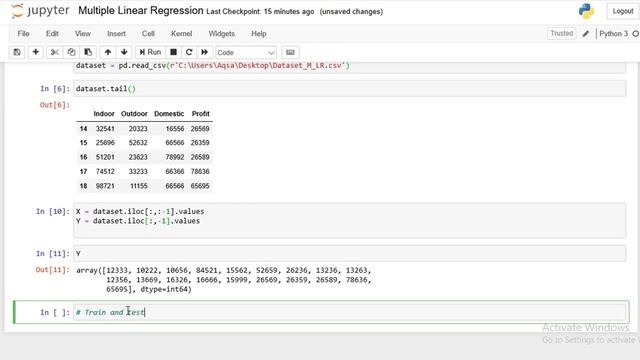This screenshot has height=360, width=640.
Task: Open the Insert menu
Action: pyautogui.click(x=116, y=34)
